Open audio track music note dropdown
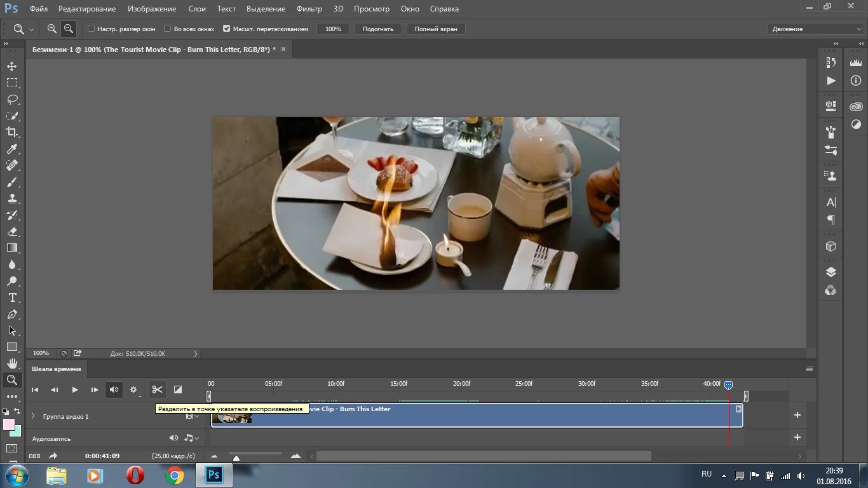The height and width of the screenshot is (488, 868). point(191,438)
